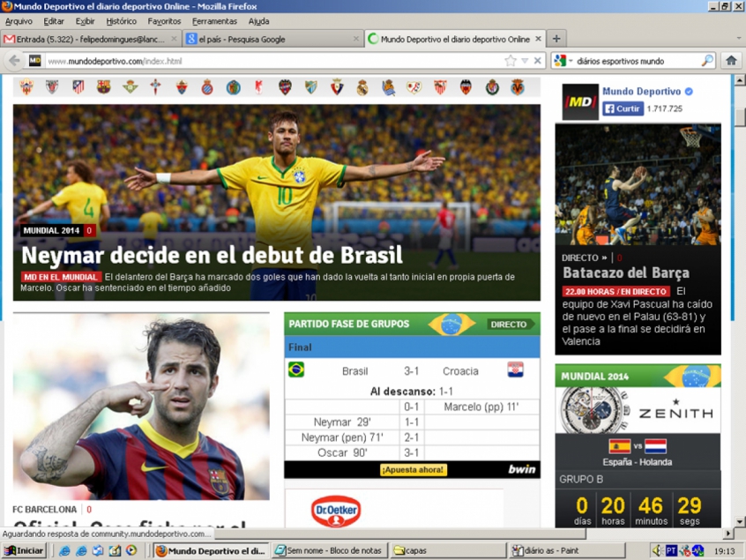Switch to Bloco de notas in taskbar
The width and height of the screenshot is (746, 560).
click(330, 550)
